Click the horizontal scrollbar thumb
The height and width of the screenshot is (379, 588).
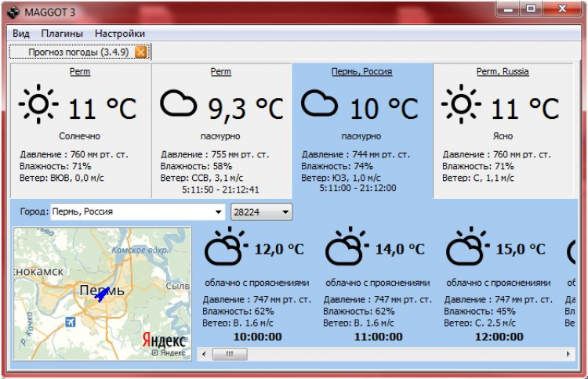click(x=230, y=354)
